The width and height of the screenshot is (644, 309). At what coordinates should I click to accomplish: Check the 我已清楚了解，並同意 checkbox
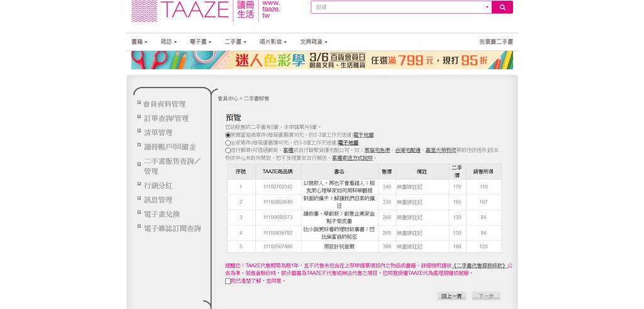(x=228, y=281)
